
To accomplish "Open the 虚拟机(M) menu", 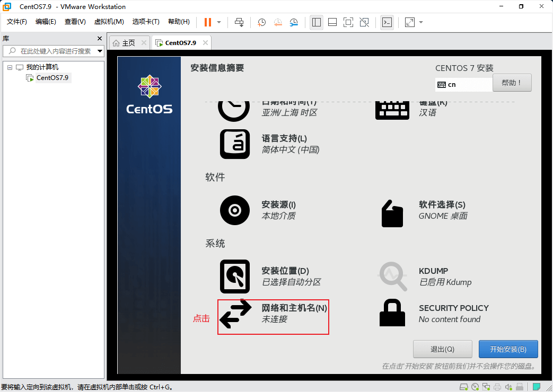I will pos(109,22).
